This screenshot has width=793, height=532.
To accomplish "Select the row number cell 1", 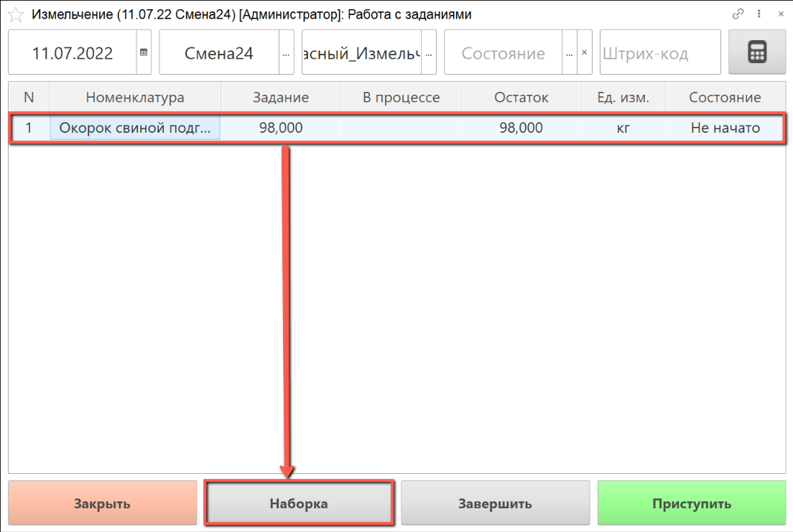I will click(29, 128).
